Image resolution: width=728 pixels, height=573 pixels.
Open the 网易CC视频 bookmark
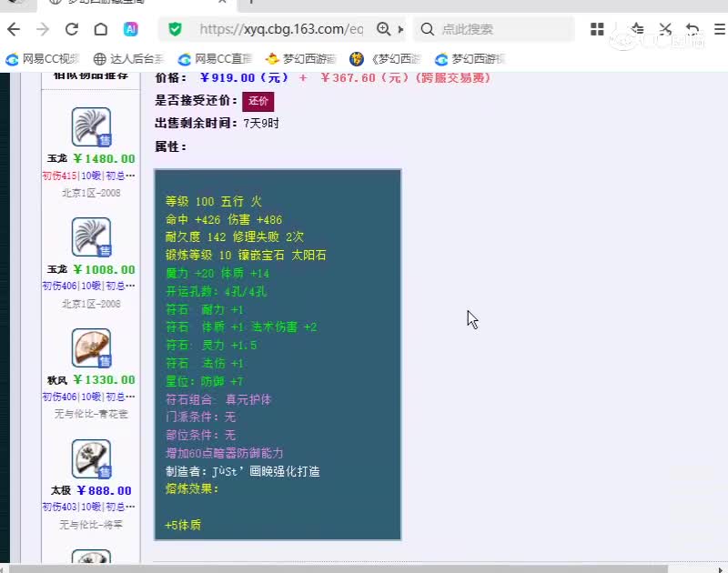click(x=42, y=59)
